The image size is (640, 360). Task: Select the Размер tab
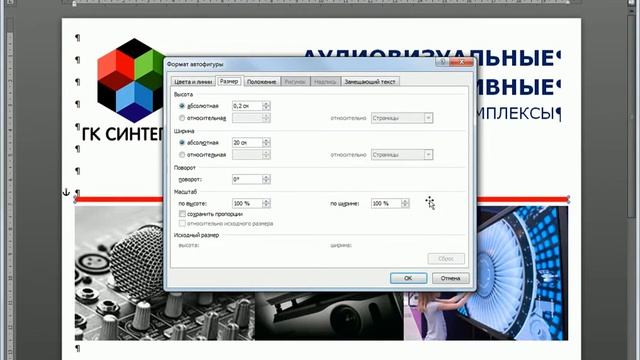click(229, 81)
